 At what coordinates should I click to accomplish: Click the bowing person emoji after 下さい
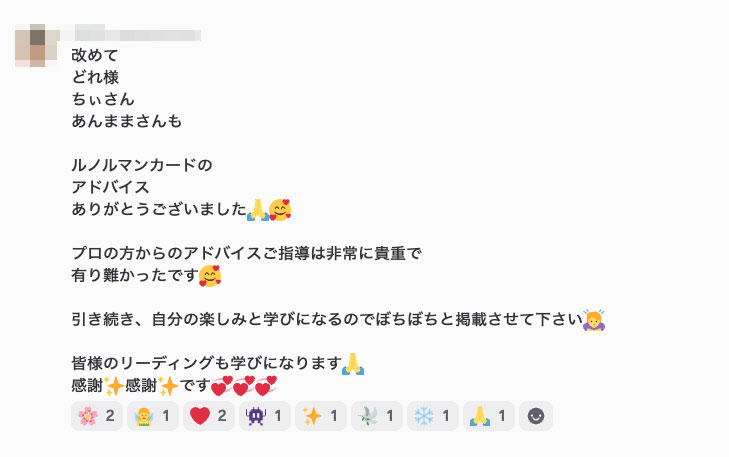pos(594,320)
